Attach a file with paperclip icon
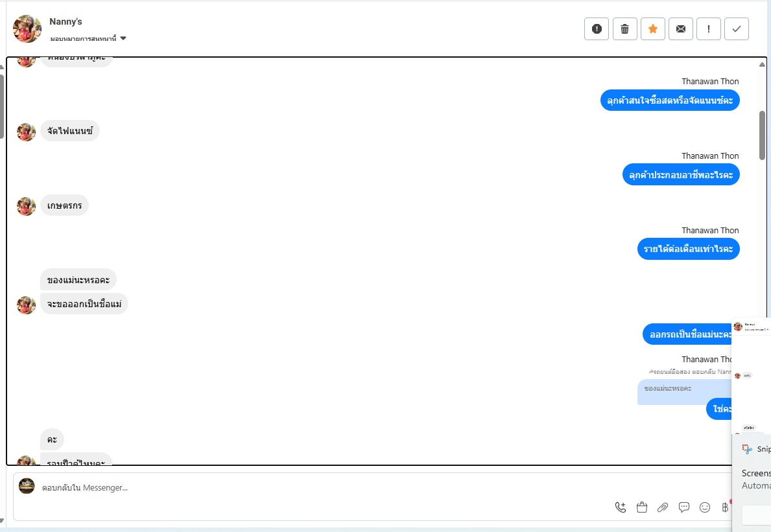Viewport: 771px width, 532px height. tap(663, 507)
